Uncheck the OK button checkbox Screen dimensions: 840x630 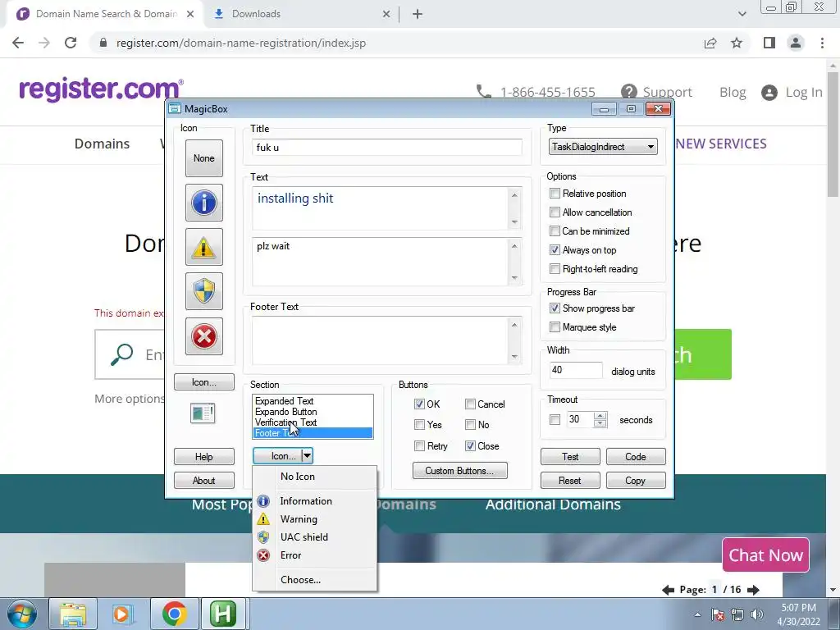pyautogui.click(x=419, y=404)
